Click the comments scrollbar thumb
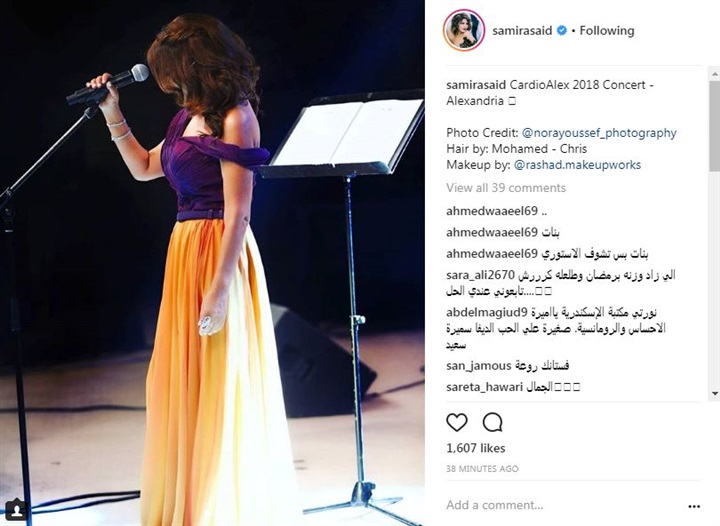Viewport: 720px width, 526px height. pos(714,126)
